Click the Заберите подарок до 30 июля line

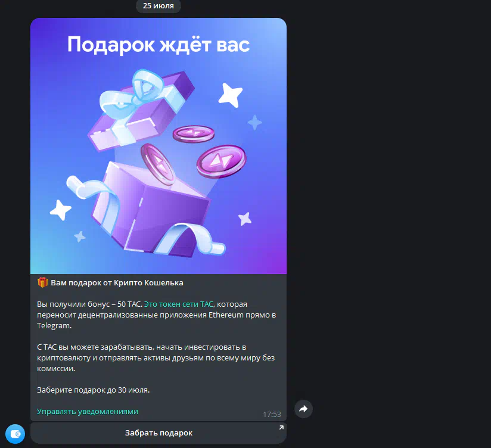pos(94,390)
